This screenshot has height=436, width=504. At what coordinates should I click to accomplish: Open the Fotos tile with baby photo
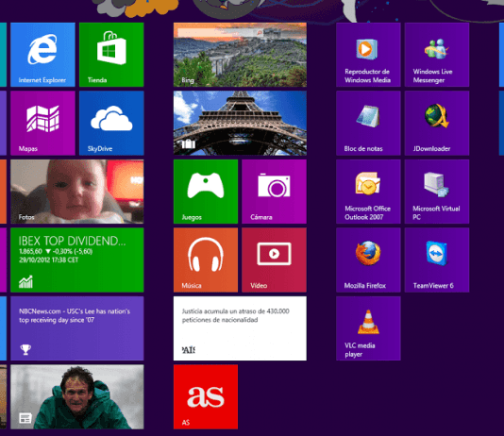[77, 192]
